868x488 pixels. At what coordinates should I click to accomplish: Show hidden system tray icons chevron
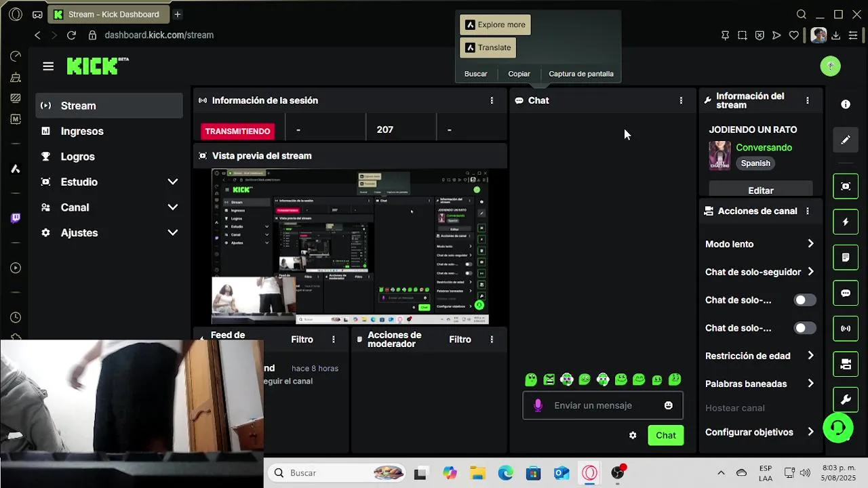(x=721, y=473)
